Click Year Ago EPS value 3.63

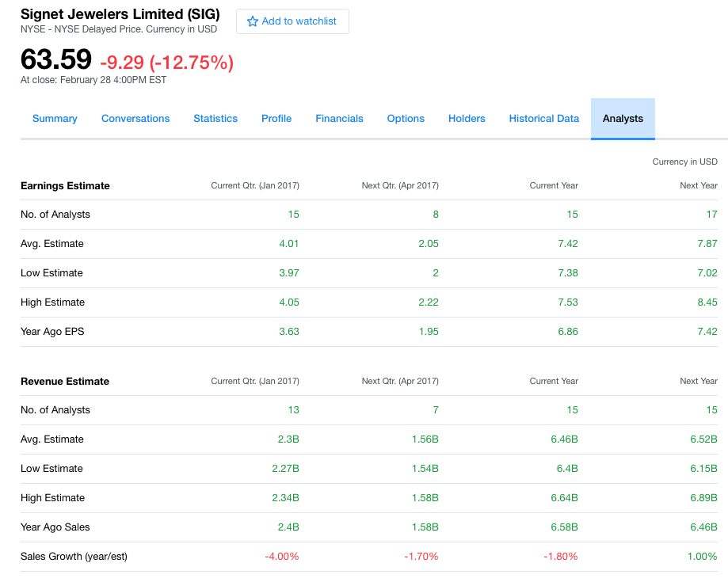pyautogui.click(x=289, y=331)
